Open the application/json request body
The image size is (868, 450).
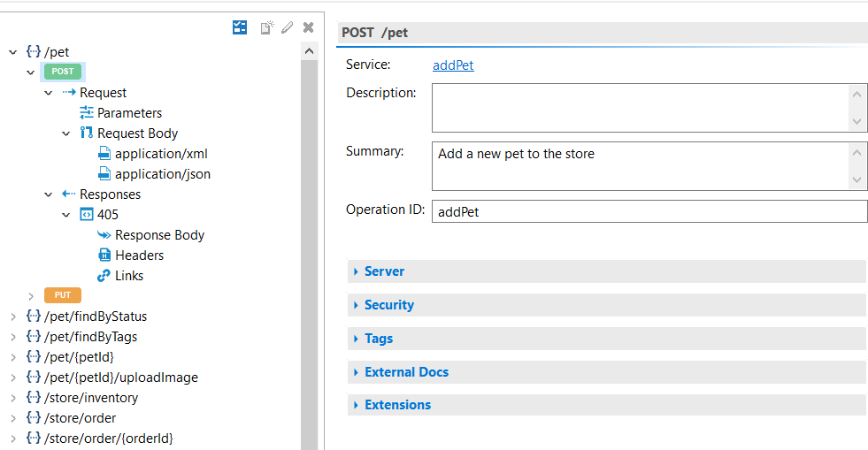pyautogui.click(x=163, y=174)
